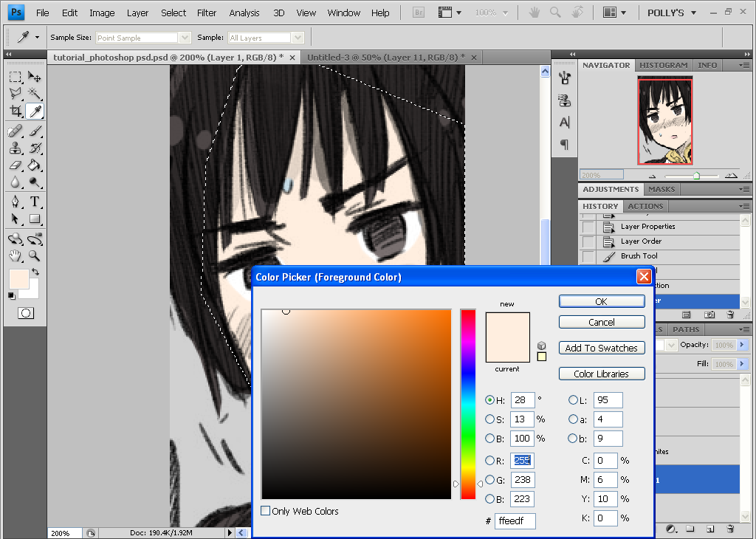Open Color Libraries

click(x=602, y=374)
